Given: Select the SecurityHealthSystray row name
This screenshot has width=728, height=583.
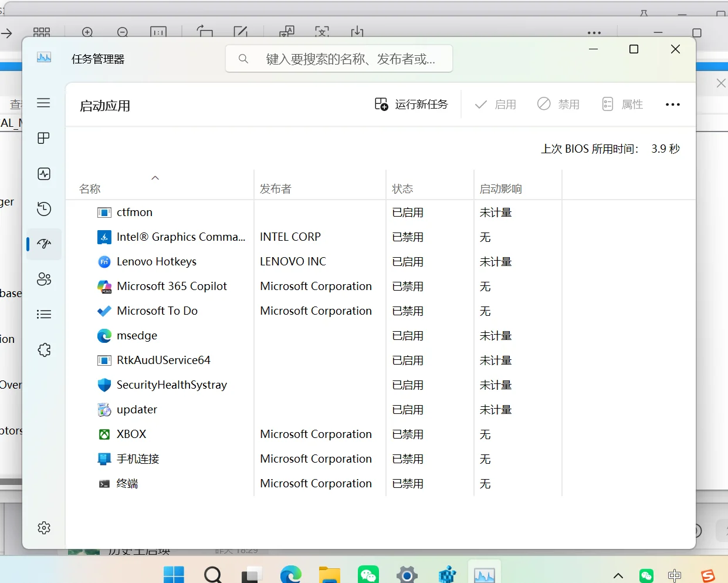Looking at the screenshot, I should tap(172, 385).
